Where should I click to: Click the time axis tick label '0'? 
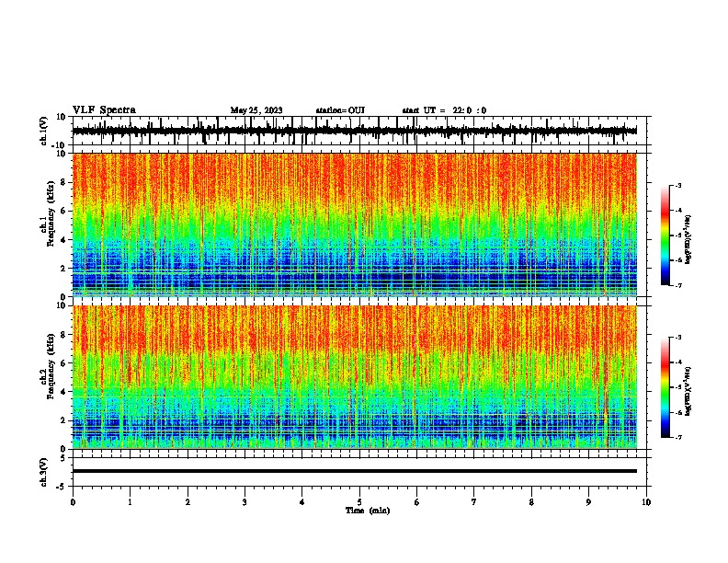click(x=73, y=502)
